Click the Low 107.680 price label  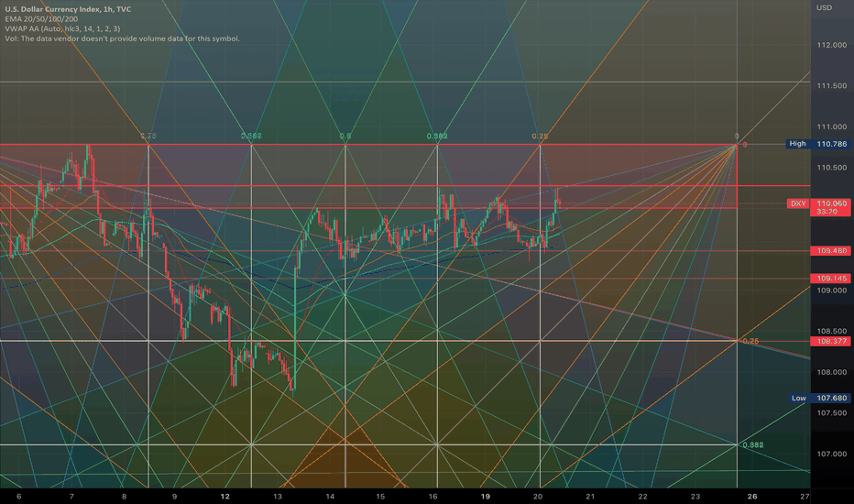tap(820, 398)
